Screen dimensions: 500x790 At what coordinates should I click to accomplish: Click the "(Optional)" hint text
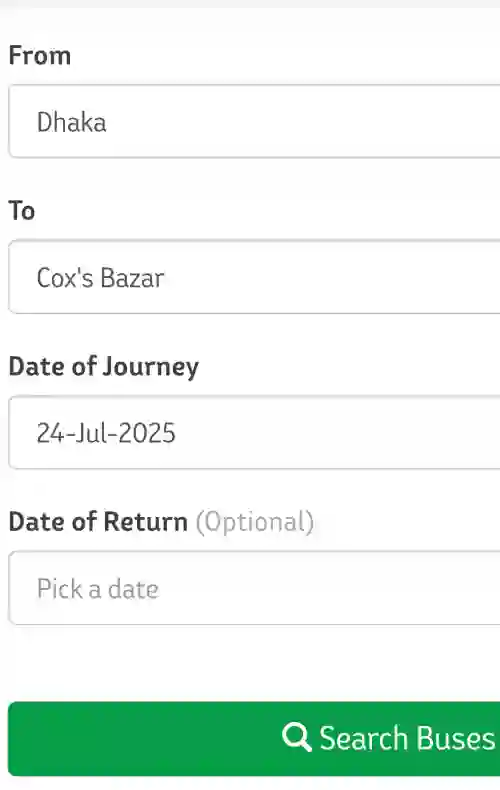(x=255, y=522)
